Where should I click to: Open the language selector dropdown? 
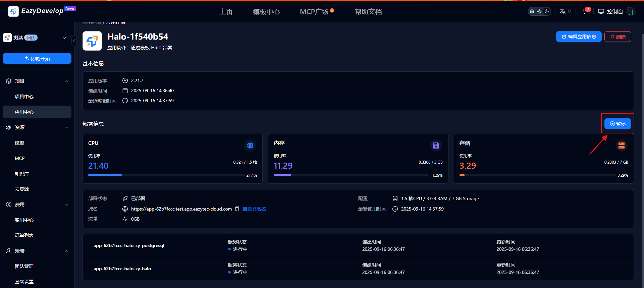tap(566, 11)
